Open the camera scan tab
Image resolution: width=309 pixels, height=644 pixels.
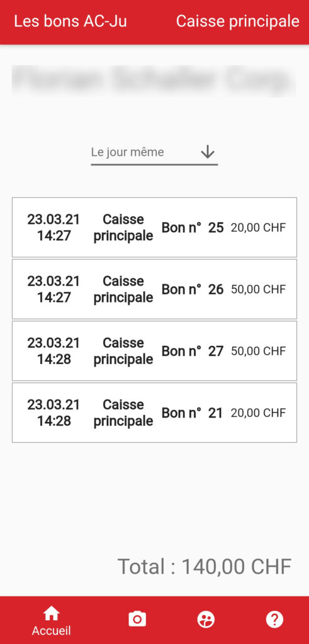click(137, 619)
